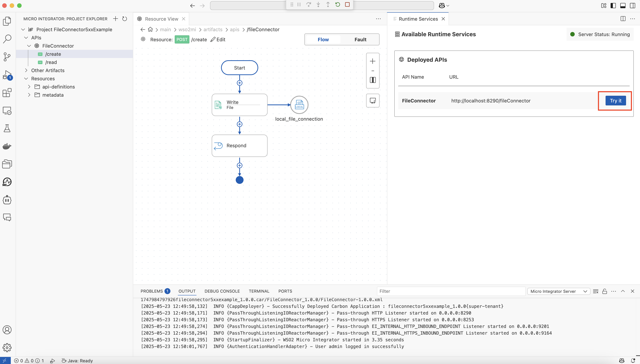
Task: Click Step Over in debug toolbar
Action: 308,4
